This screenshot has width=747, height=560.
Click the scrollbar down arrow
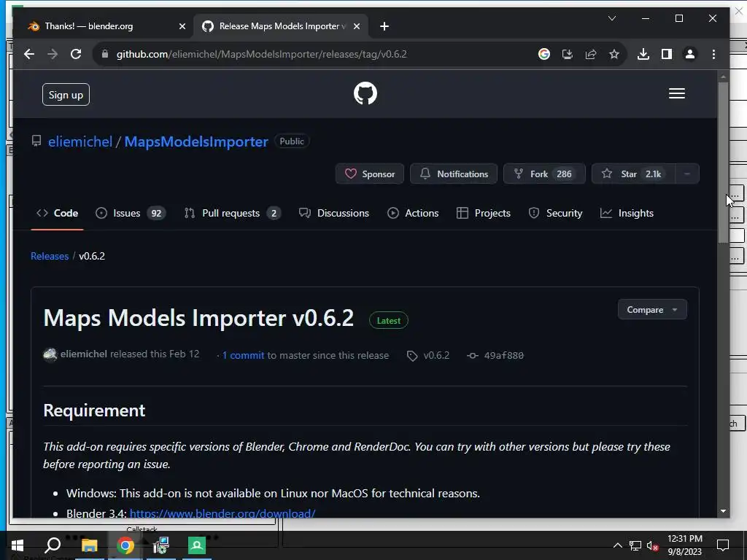(723, 511)
